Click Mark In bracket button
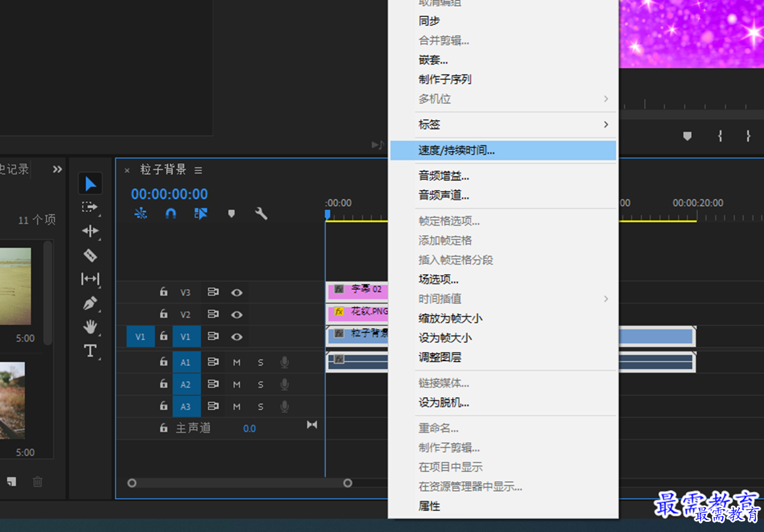Screen dimensions: 764x532 (720, 136)
